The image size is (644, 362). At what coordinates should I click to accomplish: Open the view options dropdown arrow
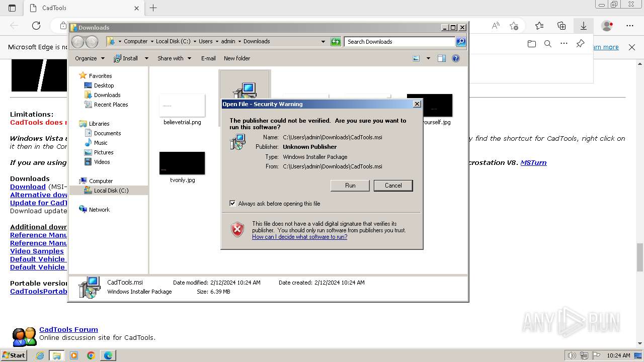tap(428, 58)
